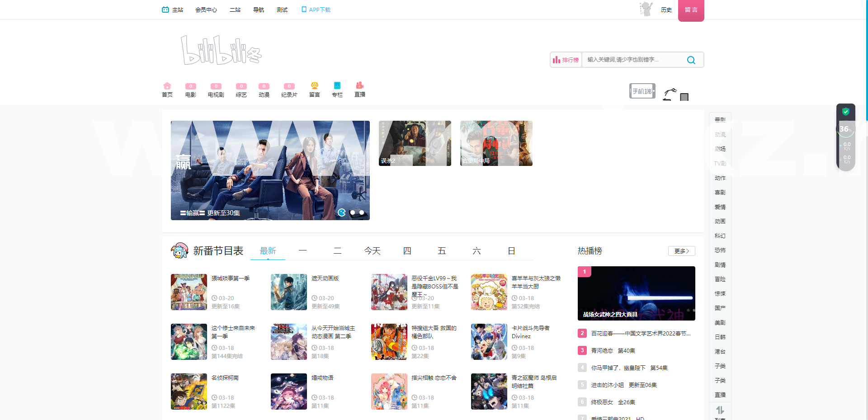Select 番剧 in the side category list

pos(720,120)
